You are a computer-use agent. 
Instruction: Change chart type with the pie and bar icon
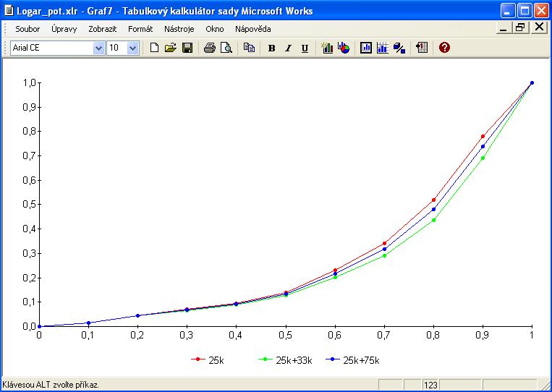pyautogui.click(x=344, y=48)
